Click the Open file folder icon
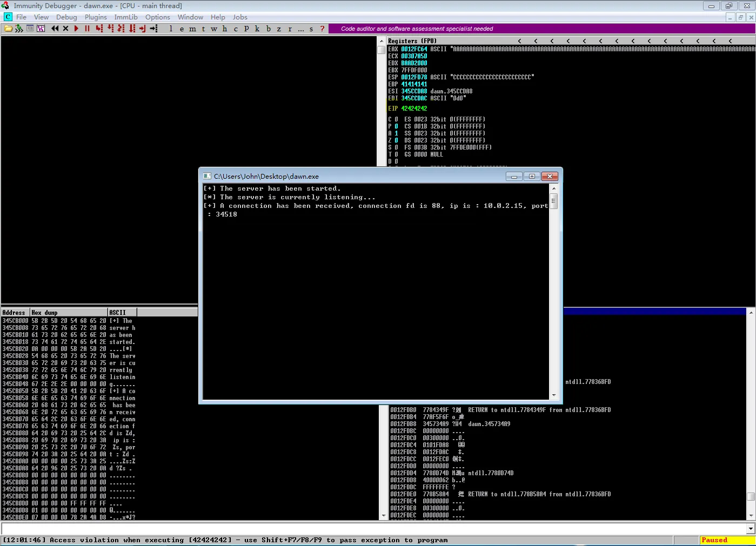This screenshot has width=756, height=546. (x=8, y=29)
